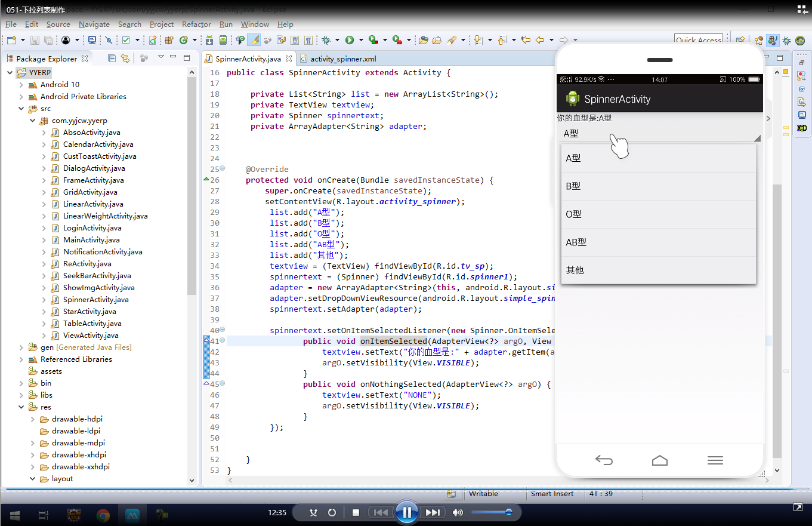Viewport: 812px width, 526px height.
Task: Click the Open Type folder icon
Action: (424, 40)
